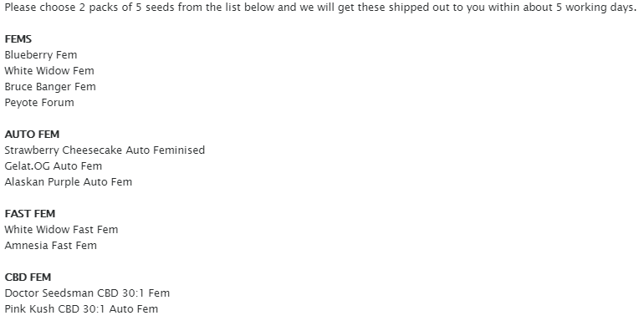
Task: Select Doctor Seedsman CBD 30:1 Fem
Action: click(87, 293)
